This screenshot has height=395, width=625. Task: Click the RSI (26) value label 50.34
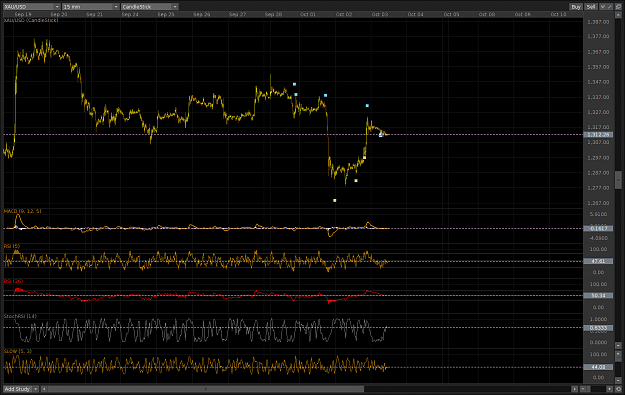[598, 296]
